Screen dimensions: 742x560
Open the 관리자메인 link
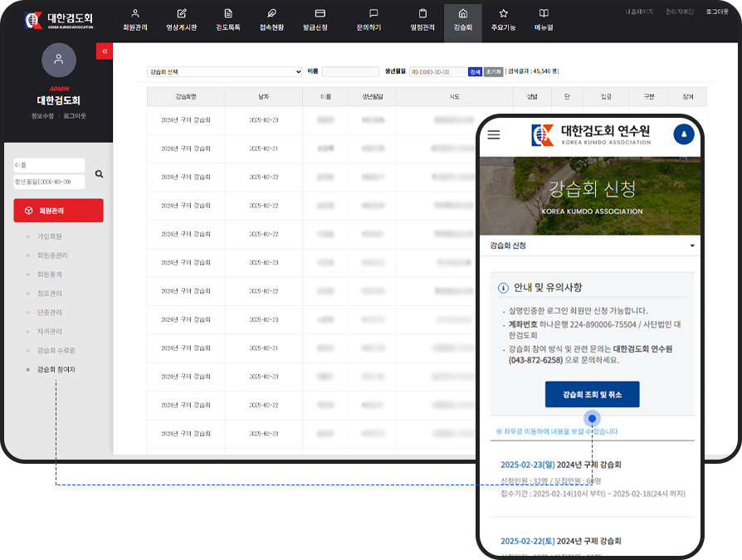[680, 12]
